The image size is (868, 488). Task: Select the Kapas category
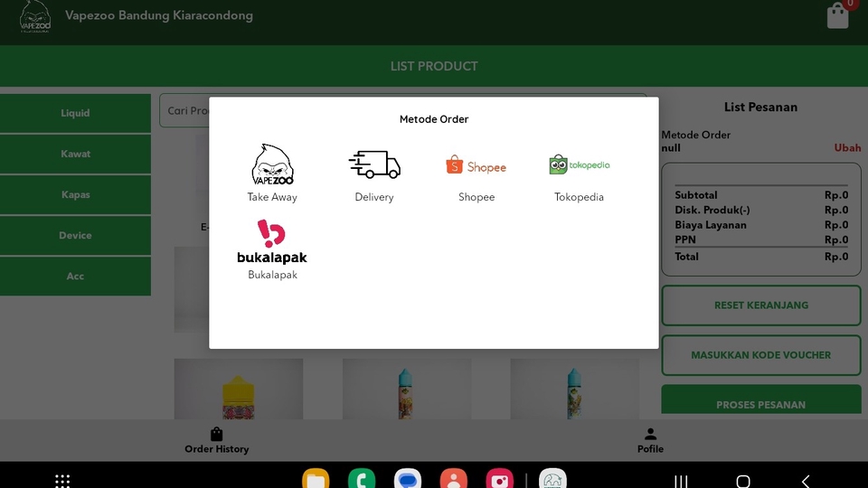pyautogui.click(x=75, y=195)
